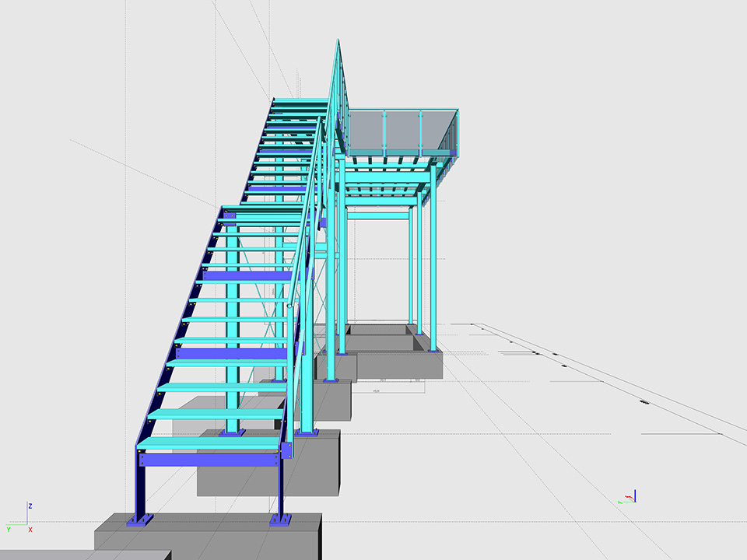The image size is (747, 560).
Task: Click the red X axis label
Action: coord(30,530)
